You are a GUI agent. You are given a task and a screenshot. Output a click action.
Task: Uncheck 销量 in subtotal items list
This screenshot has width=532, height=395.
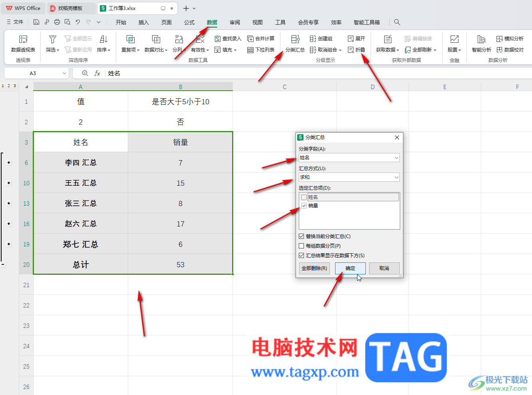[x=304, y=206]
